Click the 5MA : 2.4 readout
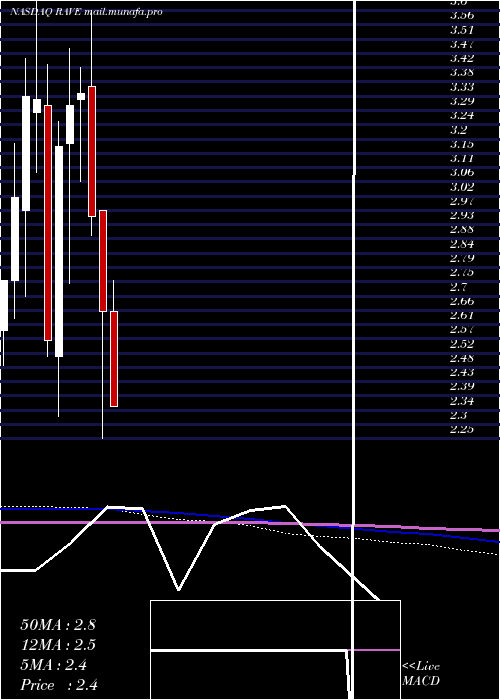The height and width of the screenshot is (700, 500). pyautogui.click(x=54, y=665)
